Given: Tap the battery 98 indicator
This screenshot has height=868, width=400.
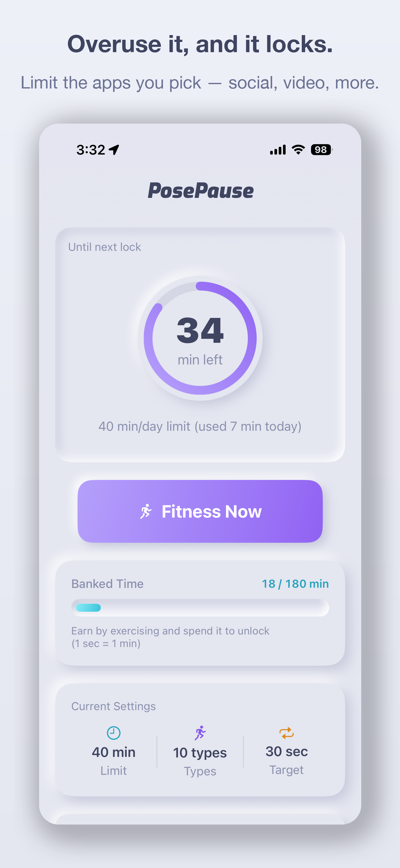Looking at the screenshot, I should point(322,149).
